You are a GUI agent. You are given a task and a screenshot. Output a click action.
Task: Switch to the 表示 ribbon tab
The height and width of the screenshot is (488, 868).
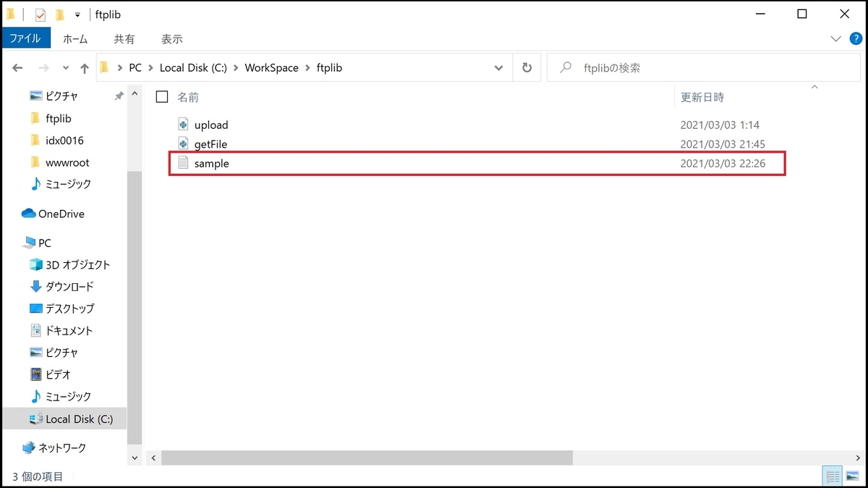coord(171,39)
